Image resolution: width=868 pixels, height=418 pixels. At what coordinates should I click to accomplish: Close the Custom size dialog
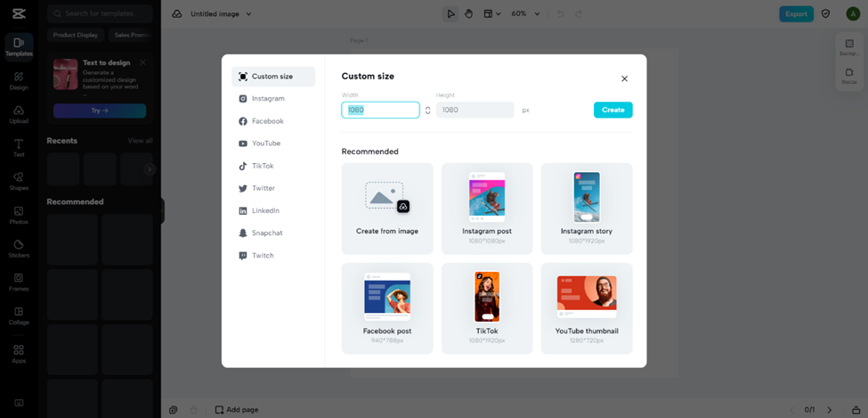tap(624, 78)
